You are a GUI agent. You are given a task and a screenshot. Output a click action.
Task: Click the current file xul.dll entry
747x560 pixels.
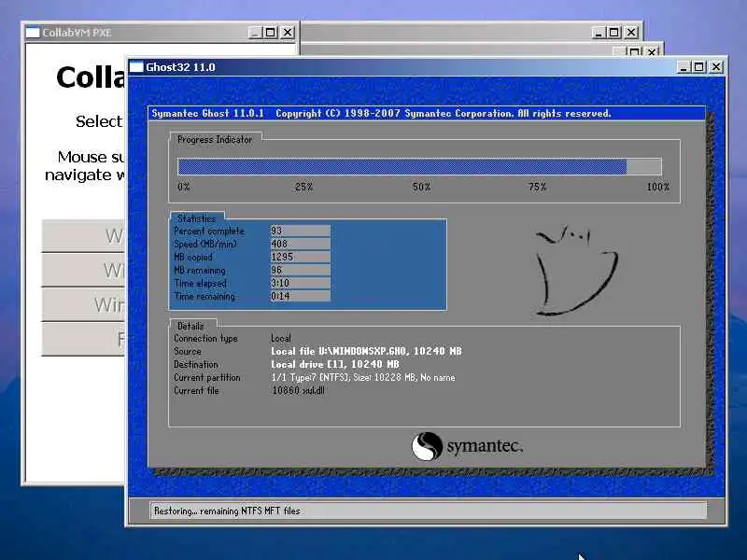(x=298, y=390)
